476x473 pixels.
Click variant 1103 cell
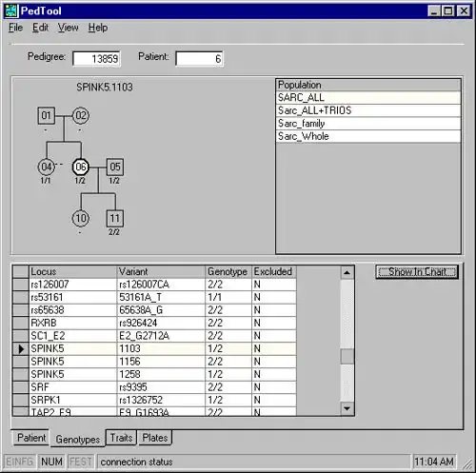pyautogui.click(x=161, y=348)
